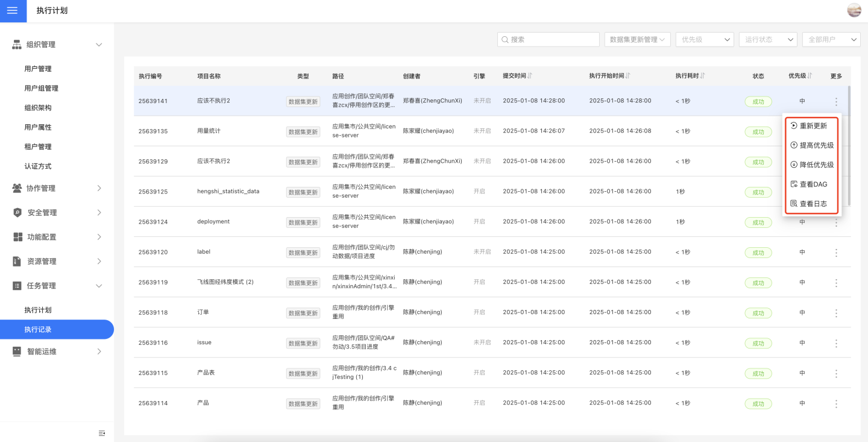This screenshot has height=442, width=868.
Task: Open the 全部用户 filter dropdown
Action: coord(831,39)
